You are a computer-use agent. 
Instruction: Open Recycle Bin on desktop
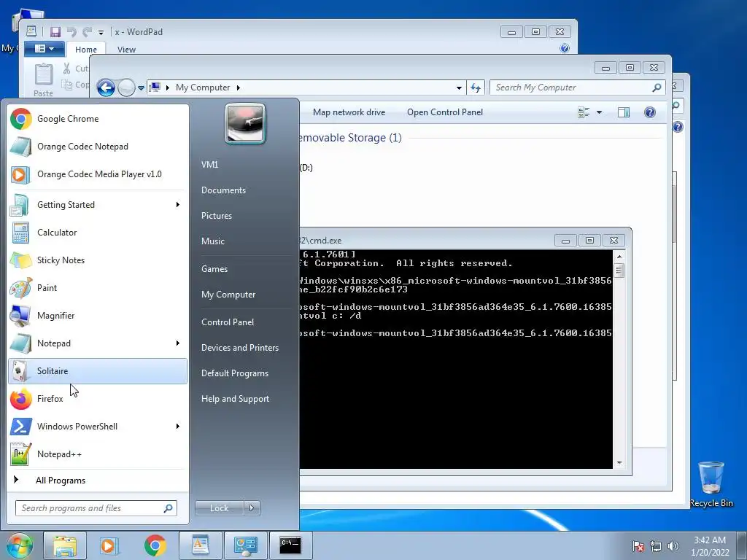(x=711, y=484)
